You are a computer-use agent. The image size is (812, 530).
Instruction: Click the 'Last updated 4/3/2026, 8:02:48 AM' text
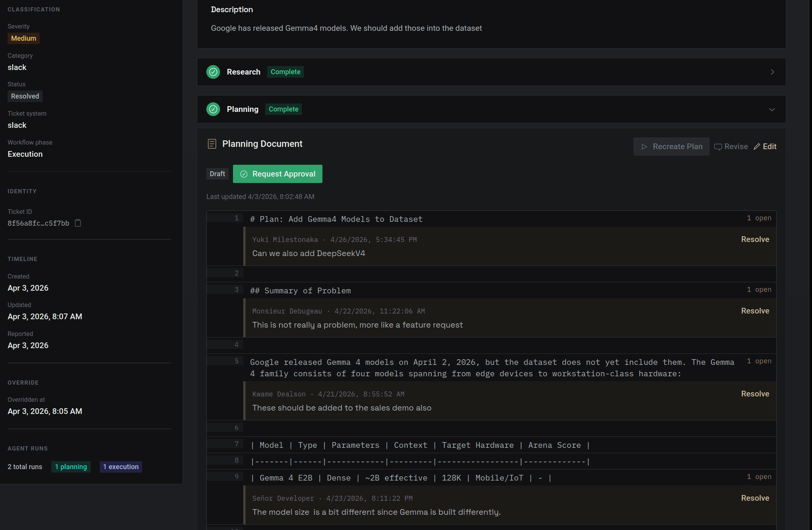click(260, 197)
